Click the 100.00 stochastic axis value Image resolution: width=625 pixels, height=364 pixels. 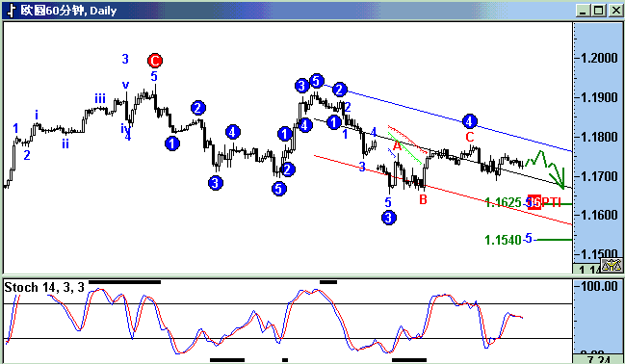pyautogui.click(x=598, y=286)
